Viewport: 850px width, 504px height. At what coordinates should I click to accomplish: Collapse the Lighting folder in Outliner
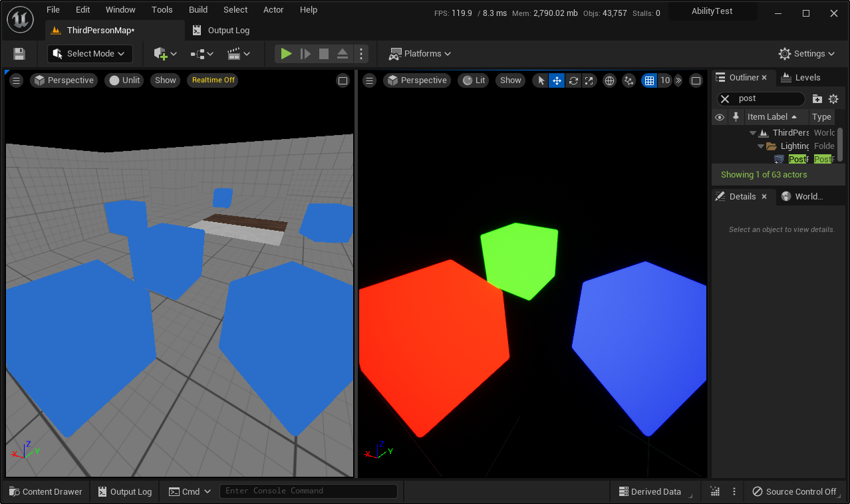pos(761,146)
